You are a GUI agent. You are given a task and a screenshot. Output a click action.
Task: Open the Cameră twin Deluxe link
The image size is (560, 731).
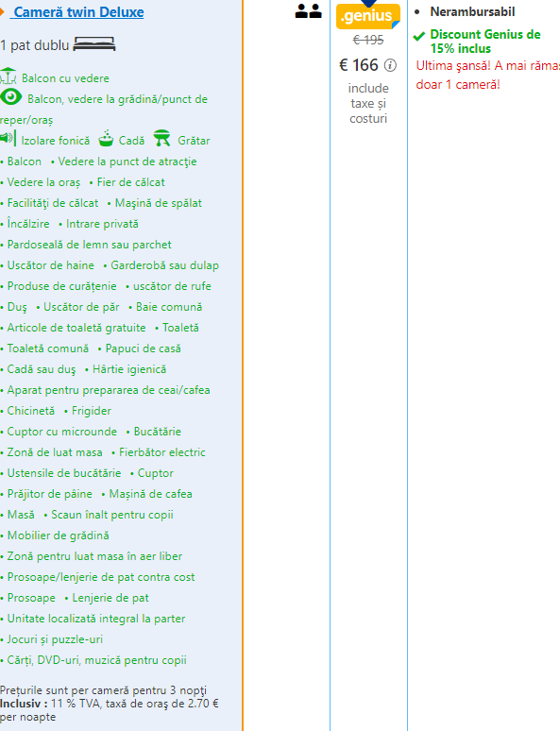pyautogui.click(x=76, y=12)
